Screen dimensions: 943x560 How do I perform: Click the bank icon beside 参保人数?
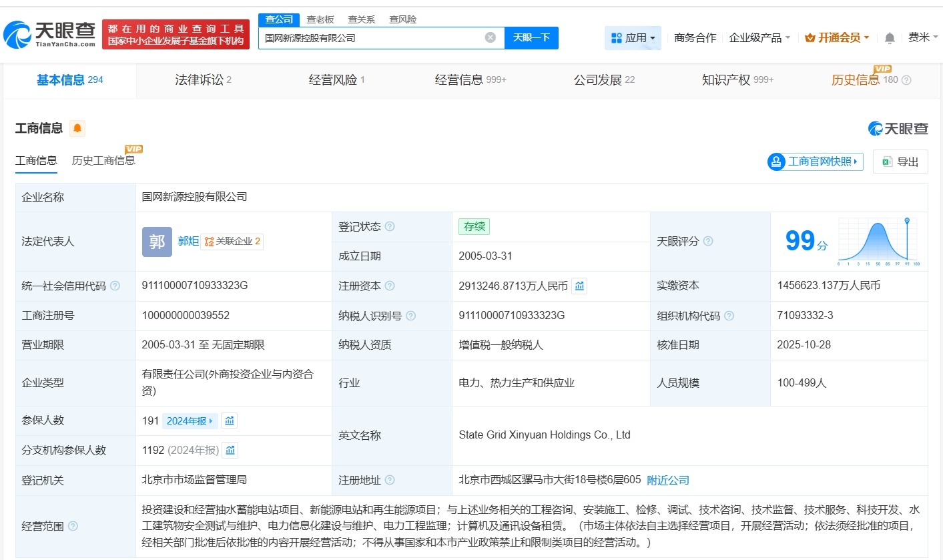point(230,421)
